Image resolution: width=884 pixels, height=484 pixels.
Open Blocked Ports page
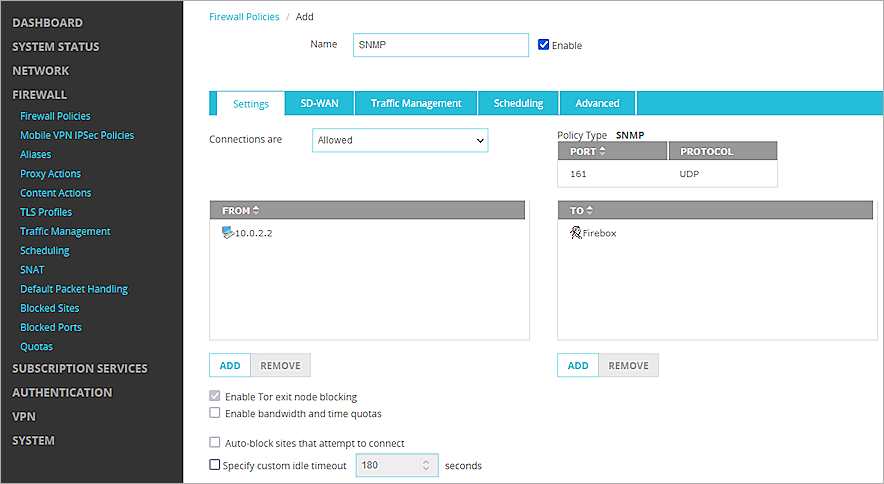51,327
